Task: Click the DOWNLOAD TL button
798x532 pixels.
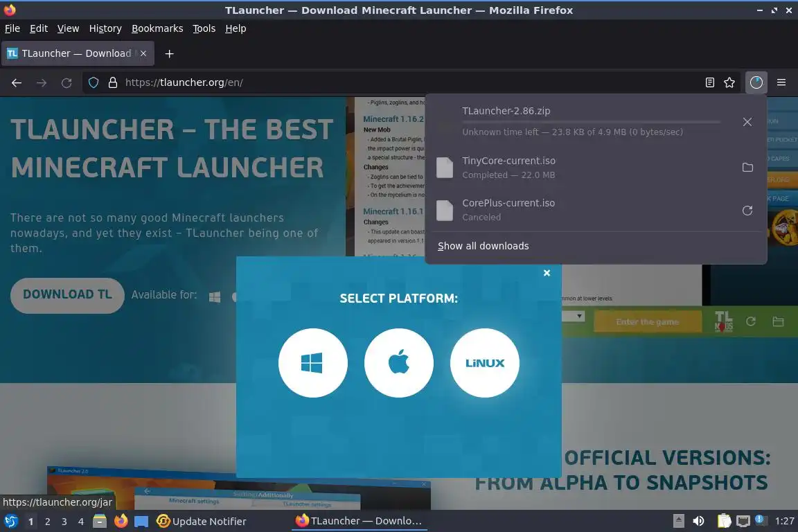Action: (67, 295)
